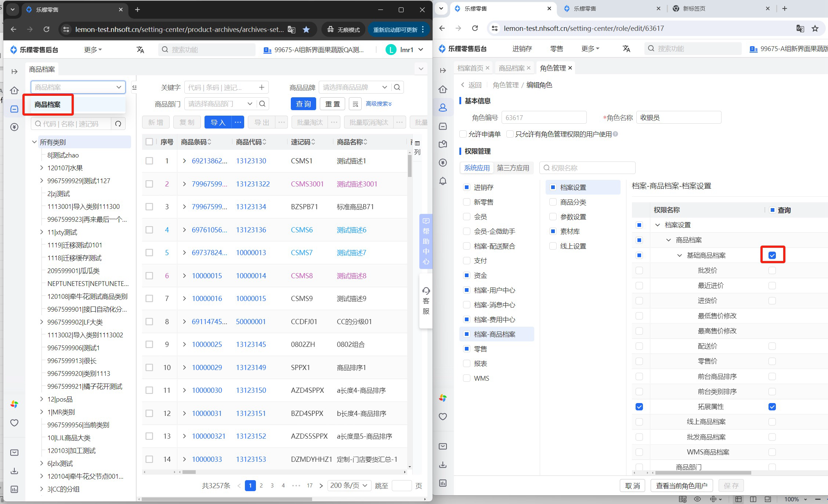Click horizontal scrollbar under product table
This screenshot has height=504, width=828.
[189, 472]
